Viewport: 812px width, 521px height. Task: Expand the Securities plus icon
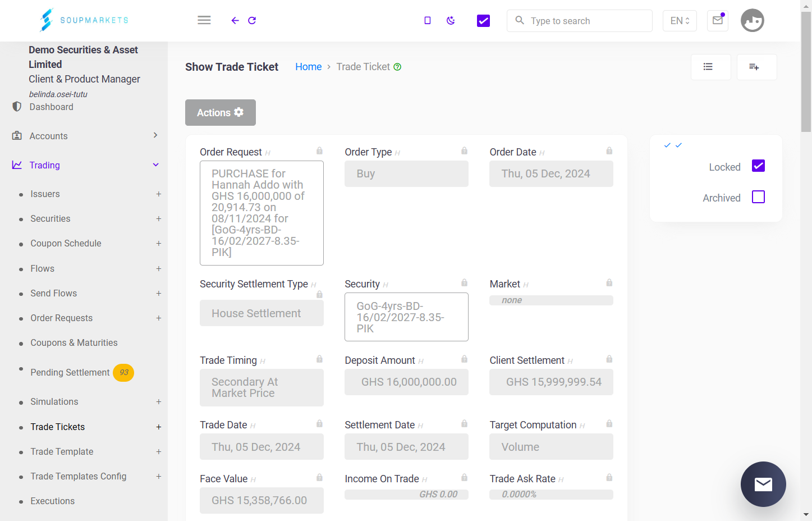pyautogui.click(x=159, y=218)
